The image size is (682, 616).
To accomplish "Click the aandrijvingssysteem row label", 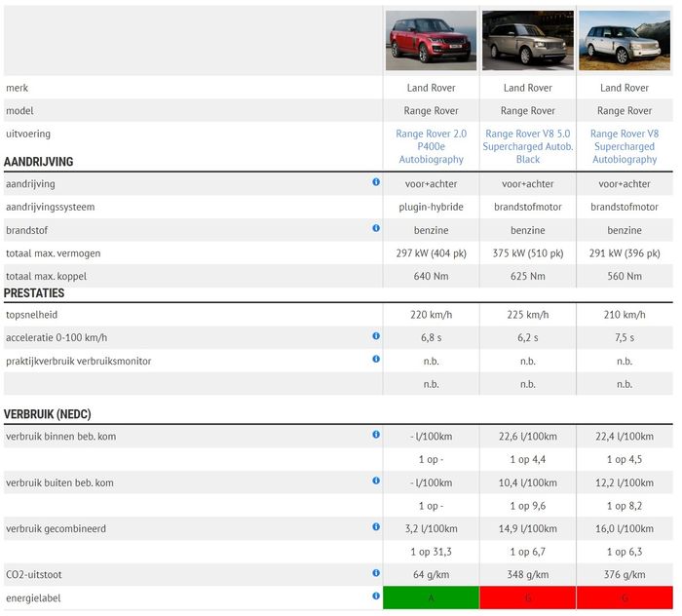I will click(50, 207).
